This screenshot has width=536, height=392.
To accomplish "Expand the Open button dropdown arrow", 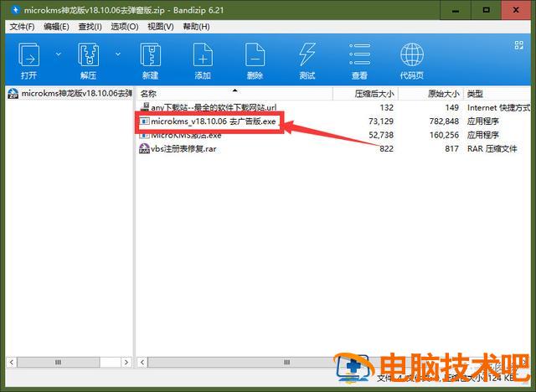I will [59, 54].
